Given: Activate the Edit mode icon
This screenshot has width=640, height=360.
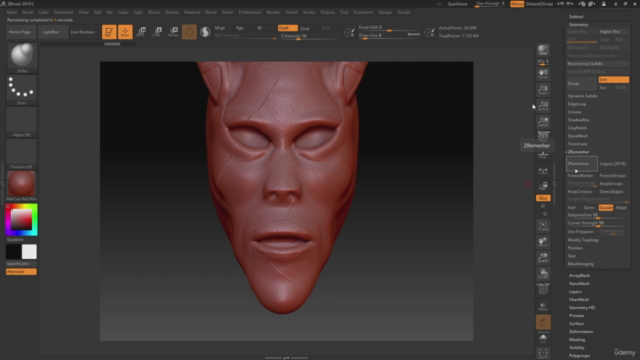Looking at the screenshot, I should click(x=109, y=32).
